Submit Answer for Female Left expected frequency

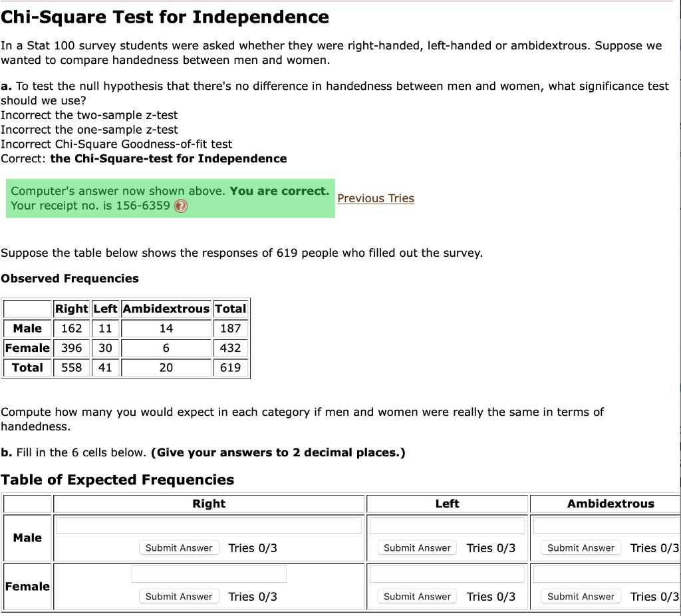pyautogui.click(x=416, y=596)
